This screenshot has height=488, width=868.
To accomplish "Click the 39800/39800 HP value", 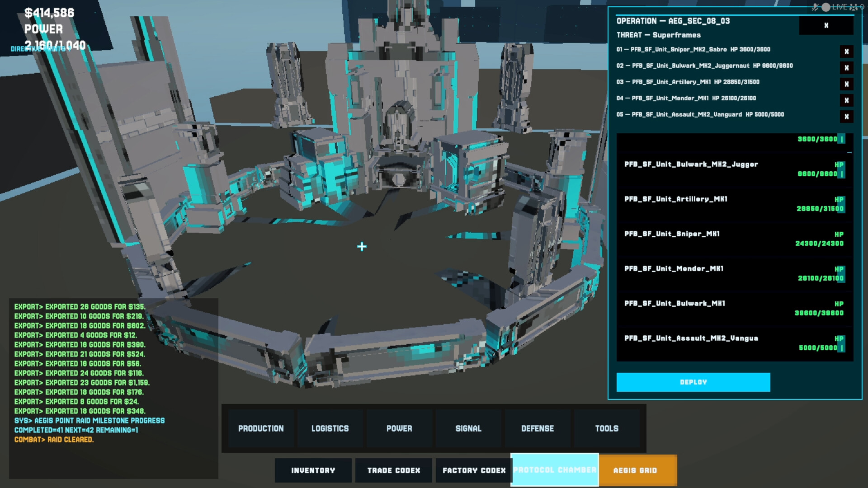I will tap(819, 313).
